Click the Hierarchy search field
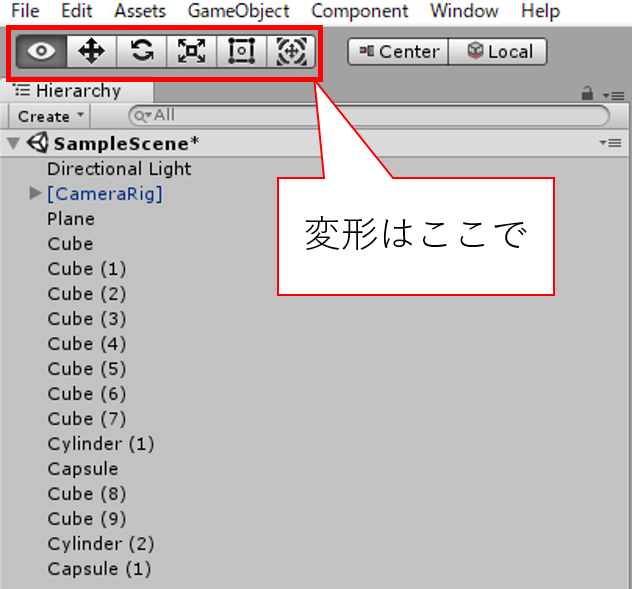The height and width of the screenshot is (589, 632). (369, 116)
